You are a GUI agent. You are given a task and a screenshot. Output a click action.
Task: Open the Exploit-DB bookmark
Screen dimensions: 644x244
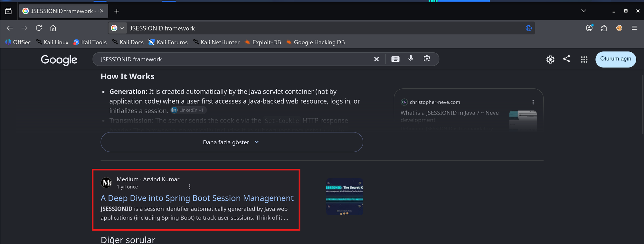263,42
